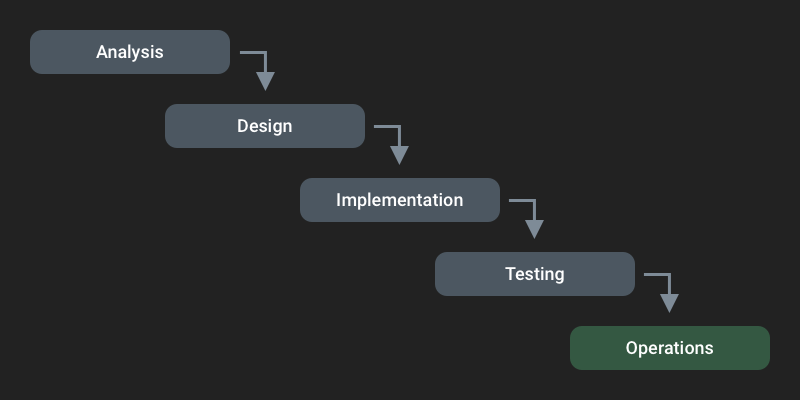Click the green Operations box

click(670, 348)
